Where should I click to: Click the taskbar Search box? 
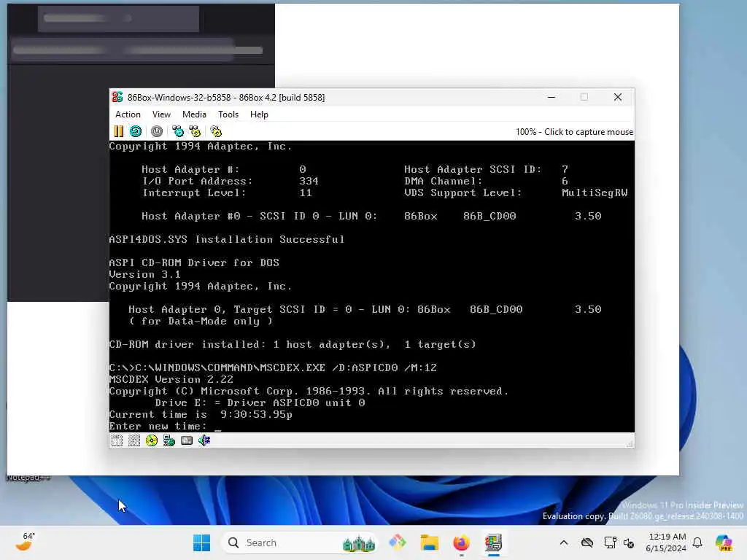tap(299, 542)
